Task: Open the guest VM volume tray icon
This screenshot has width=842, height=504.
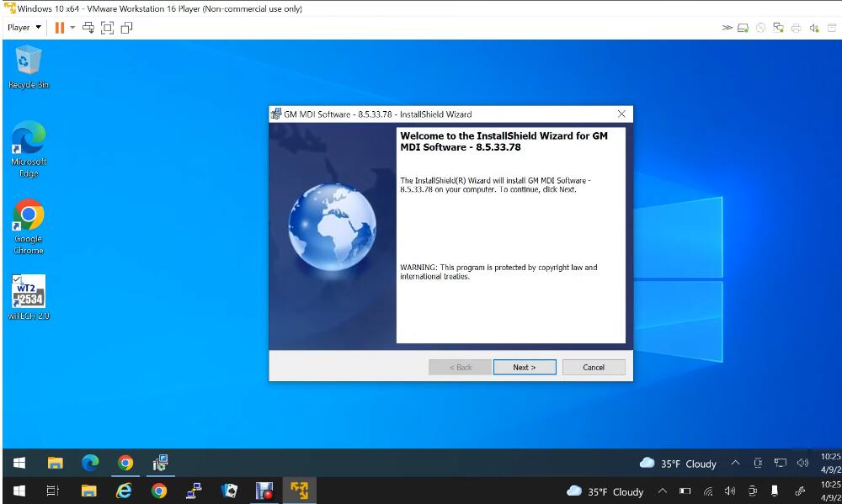Action: pos(802,463)
